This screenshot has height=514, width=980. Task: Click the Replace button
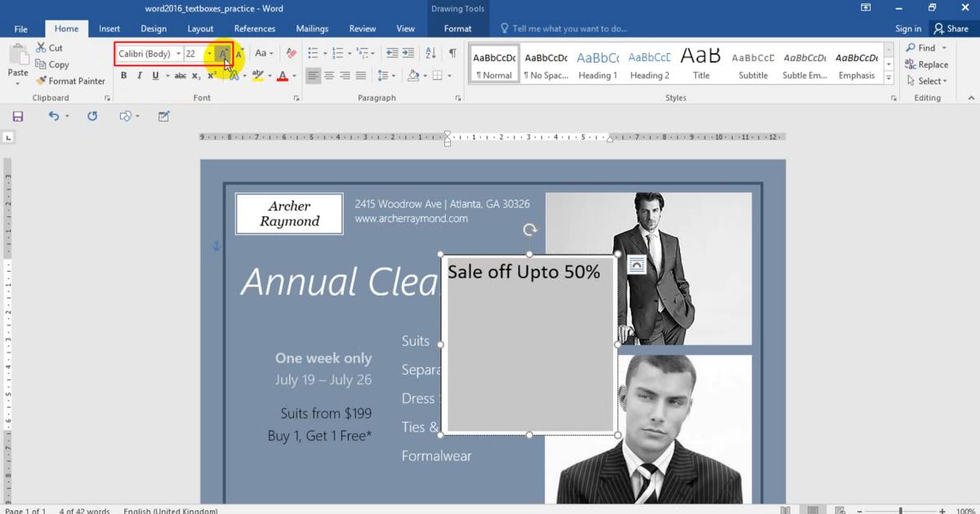pyautogui.click(x=926, y=64)
